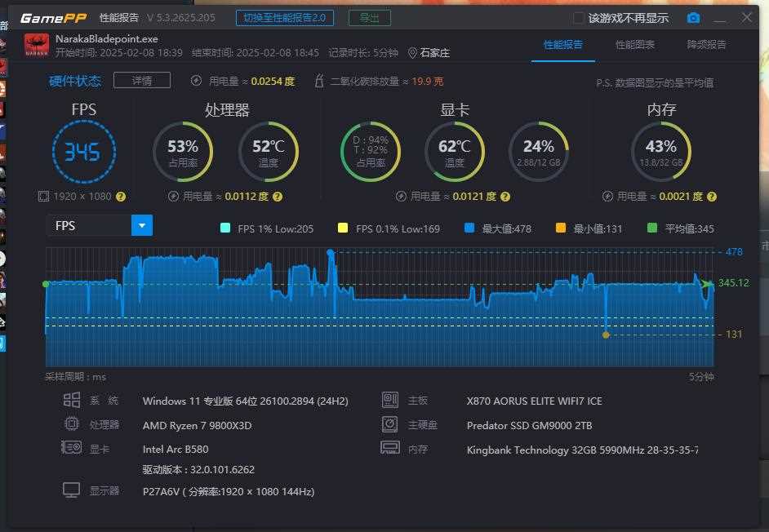
Task: Click the X870 AORUS ELITE WIFI7 ICE text
Action: 535,401
